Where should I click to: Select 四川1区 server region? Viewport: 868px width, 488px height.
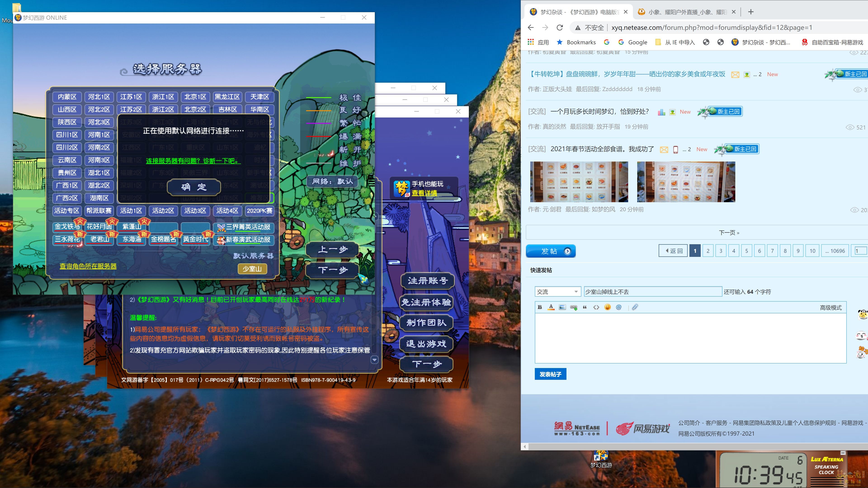click(67, 135)
